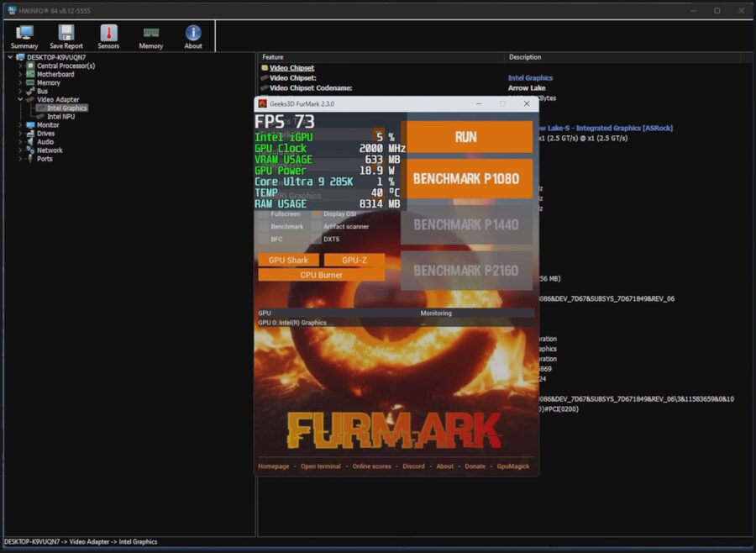Expand the Central Processor(s) node
This screenshot has width=756, height=553.
[21, 66]
